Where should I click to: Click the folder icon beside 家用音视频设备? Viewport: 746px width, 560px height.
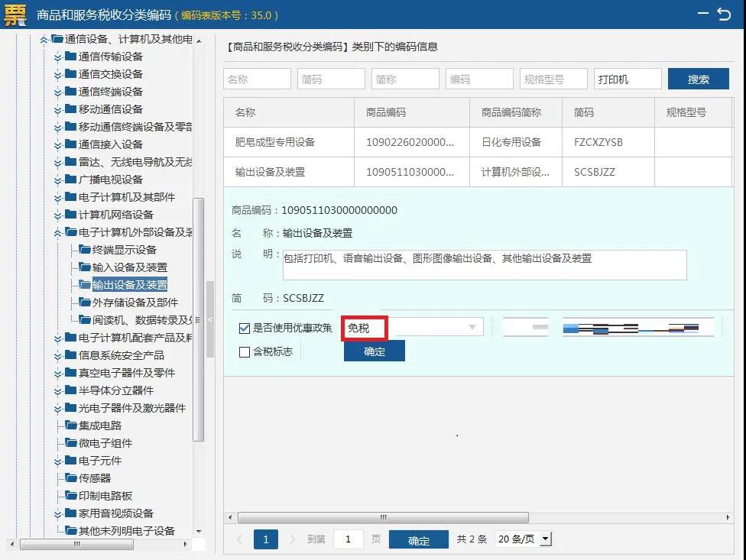pos(70,513)
